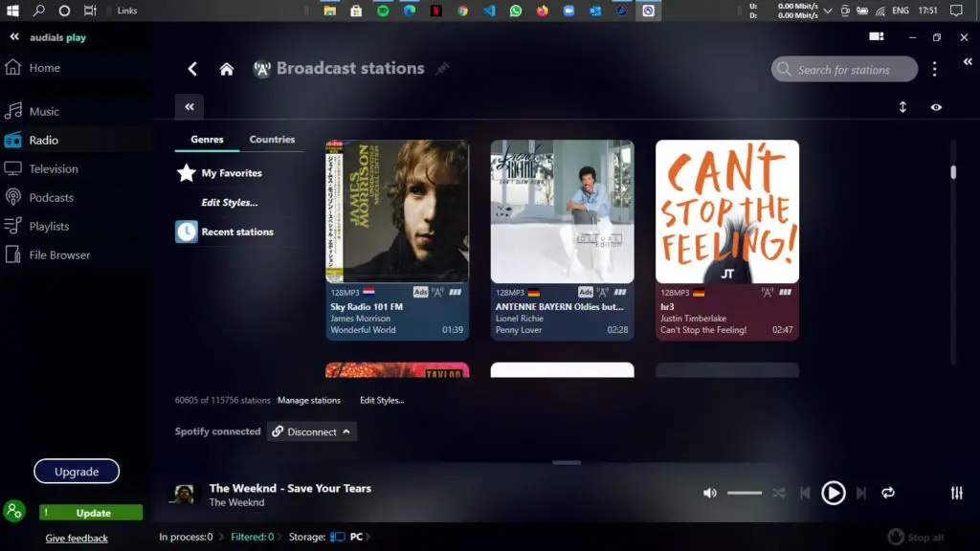Open the equalizer settings
Viewport: 980px width, 551px height.
(957, 493)
